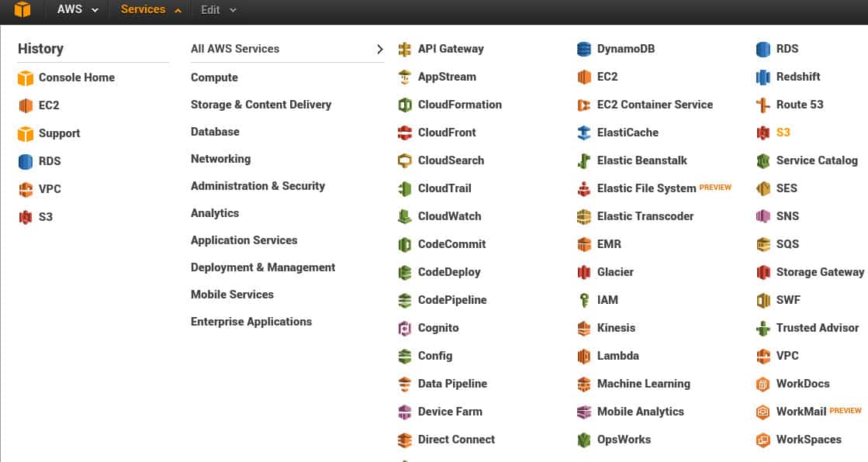Open the highlighted S3 service link
868x462 pixels.
click(x=783, y=133)
